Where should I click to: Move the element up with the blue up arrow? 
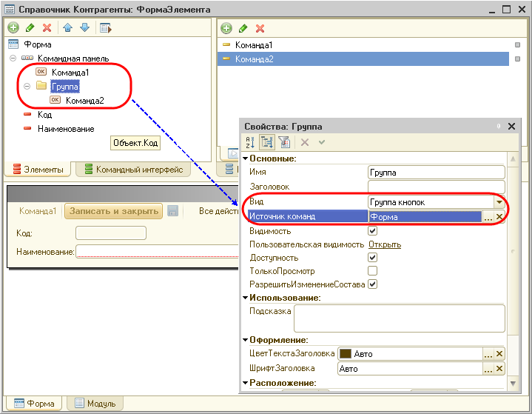coord(67,28)
